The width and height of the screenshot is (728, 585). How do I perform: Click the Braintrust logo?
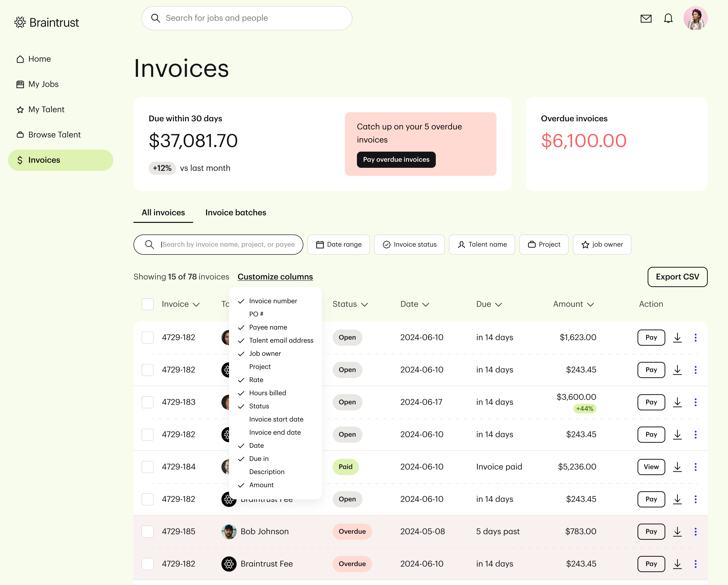pyautogui.click(x=47, y=22)
